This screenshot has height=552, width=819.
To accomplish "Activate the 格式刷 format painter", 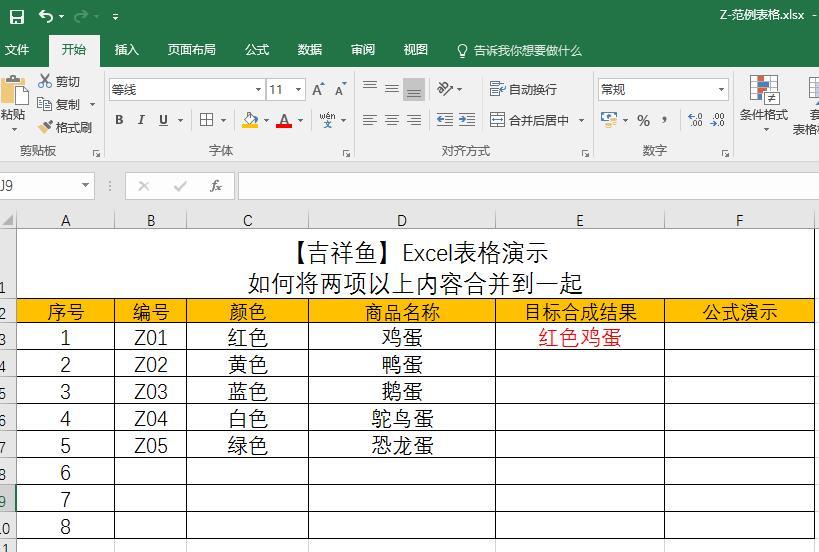I will pyautogui.click(x=65, y=127).
